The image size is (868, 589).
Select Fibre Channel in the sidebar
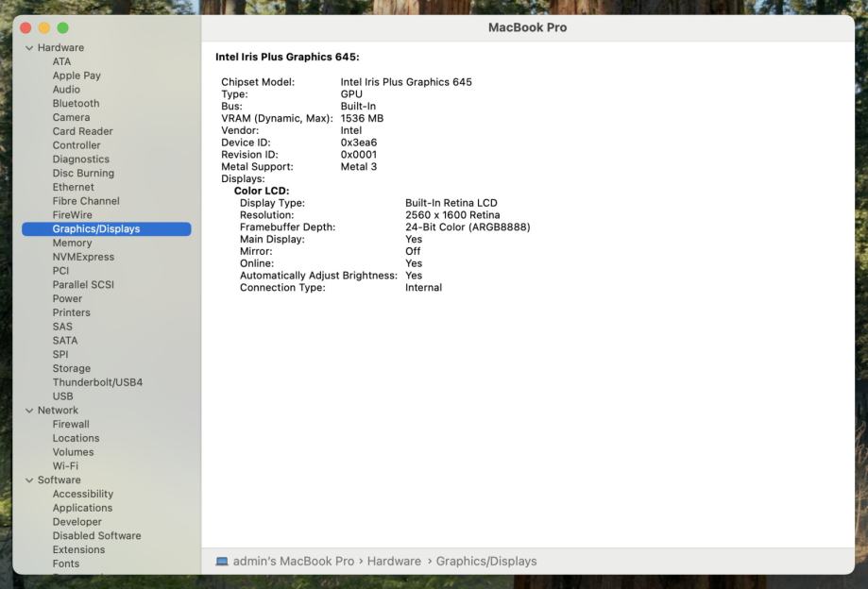tap(86, 201)
